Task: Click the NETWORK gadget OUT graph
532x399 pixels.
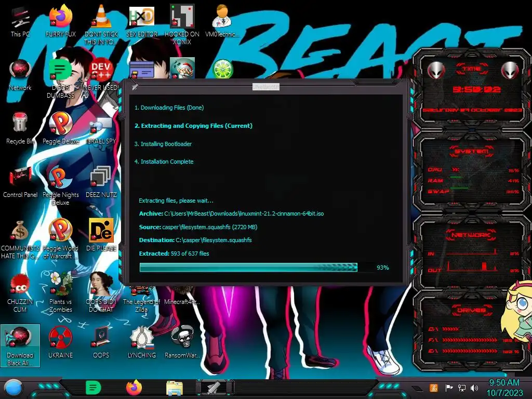Action: point(472,266)
